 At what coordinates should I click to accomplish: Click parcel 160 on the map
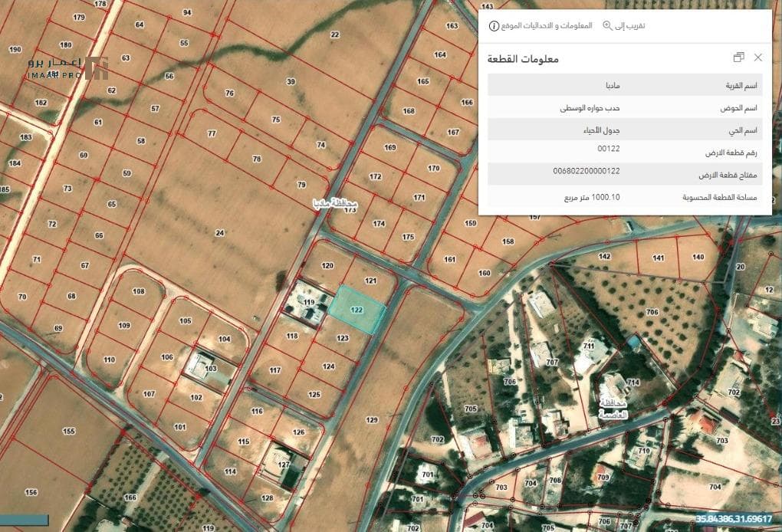[x=485, y=273]
